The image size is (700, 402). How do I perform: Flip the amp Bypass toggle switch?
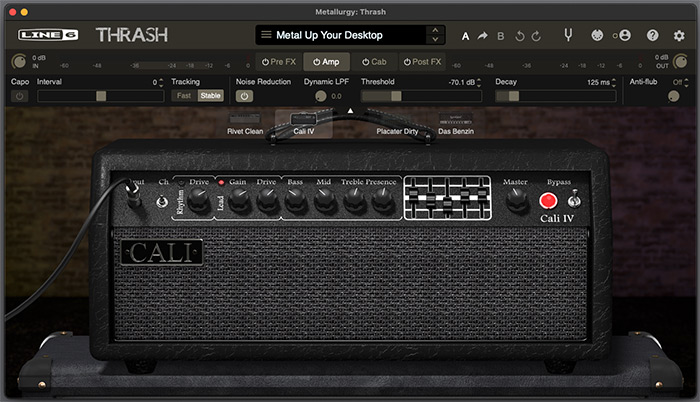574,199
